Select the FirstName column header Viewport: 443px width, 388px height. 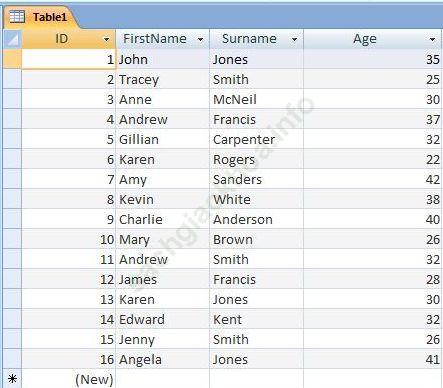162,39
